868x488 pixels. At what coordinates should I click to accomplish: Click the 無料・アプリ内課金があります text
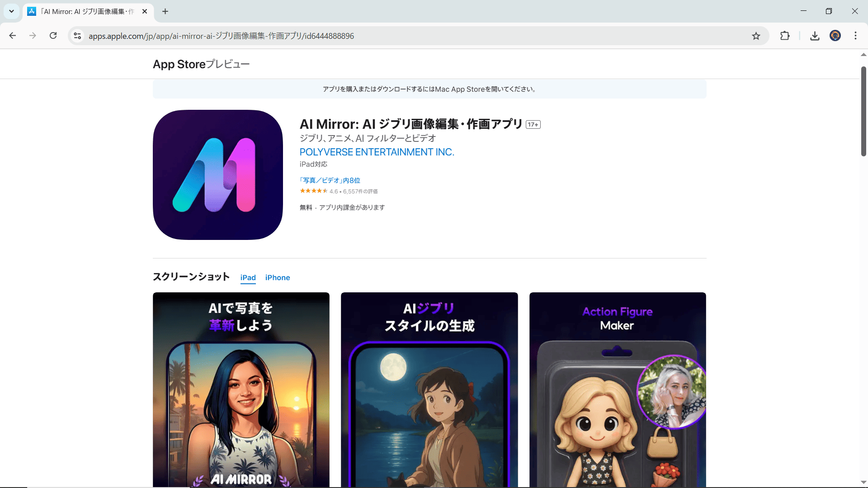pyautogui.click(x=342, y=207)
